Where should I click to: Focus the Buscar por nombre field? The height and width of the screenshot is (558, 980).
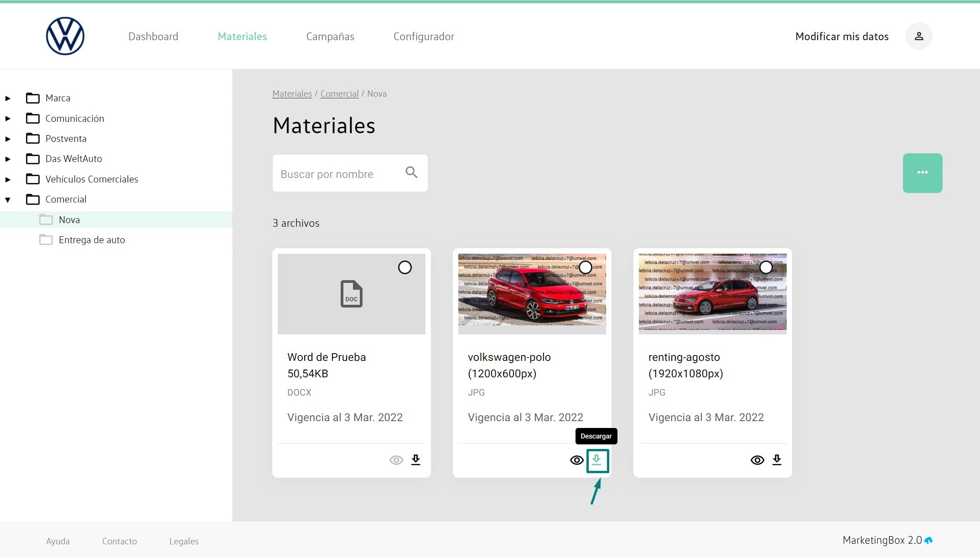pos(337,174)
